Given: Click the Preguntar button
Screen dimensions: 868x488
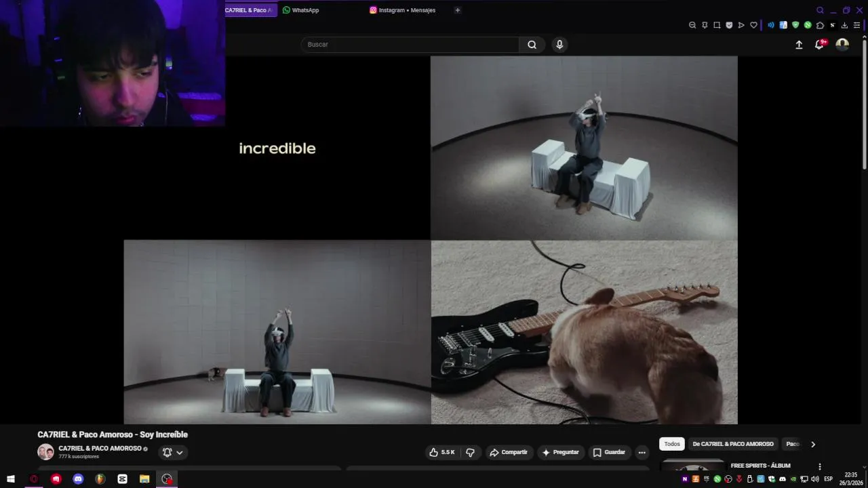Looking at the screenshot, I should point(560,452).
